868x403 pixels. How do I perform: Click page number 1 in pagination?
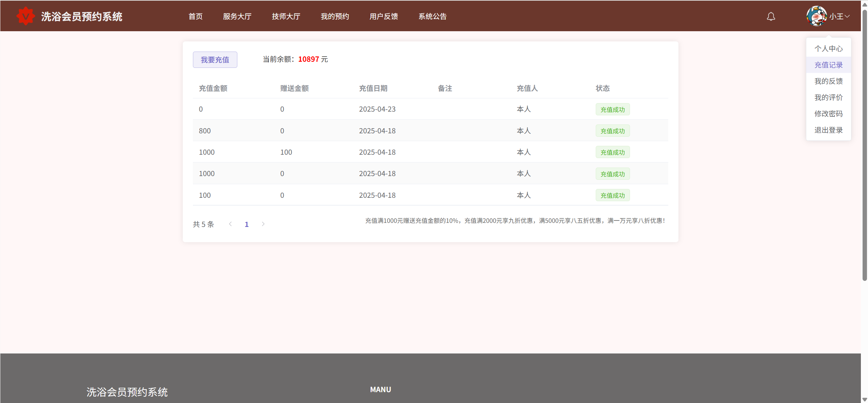[246, 224]
